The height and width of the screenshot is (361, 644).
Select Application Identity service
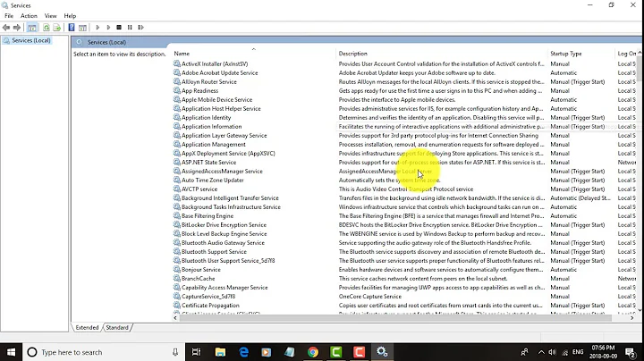point(207,118)
